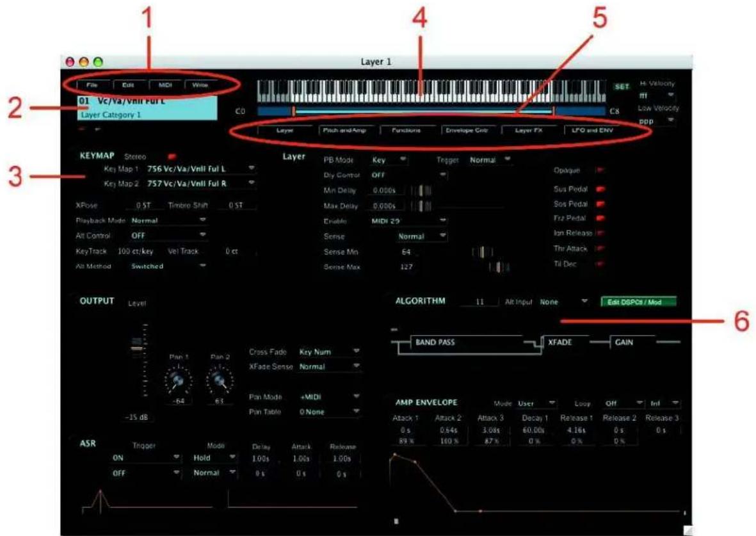
Task: Open the Pan Table 0 None dropdown
Action: pyautogui.click(x=329, y=412)
